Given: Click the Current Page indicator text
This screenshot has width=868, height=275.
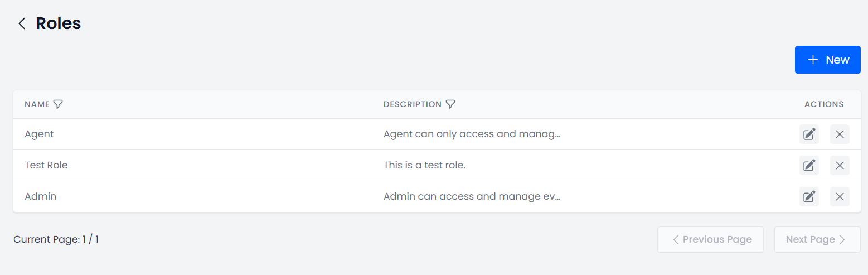Looking at the screenshot, I should coord(56,240).
